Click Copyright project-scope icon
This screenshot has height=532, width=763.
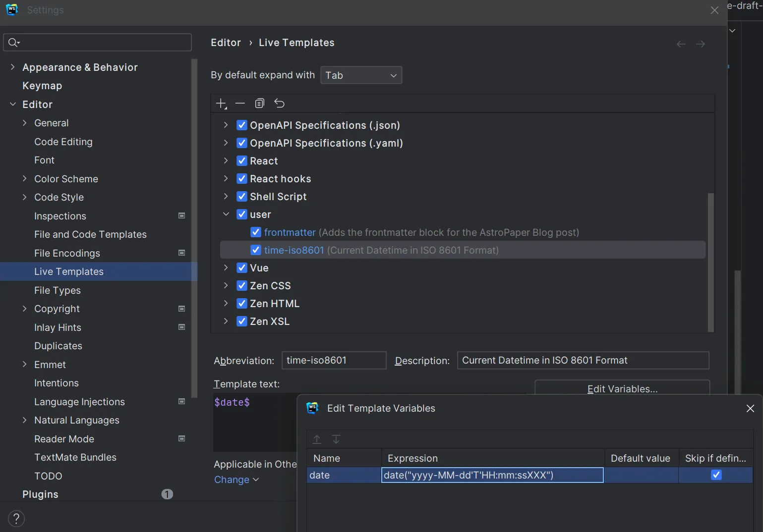click(x=181, y=309)
